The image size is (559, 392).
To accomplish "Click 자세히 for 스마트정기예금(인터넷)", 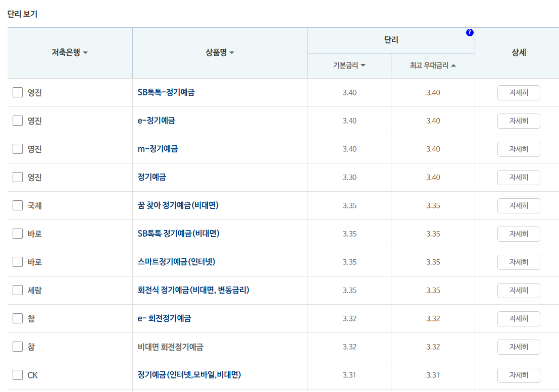I will point(519,262).
